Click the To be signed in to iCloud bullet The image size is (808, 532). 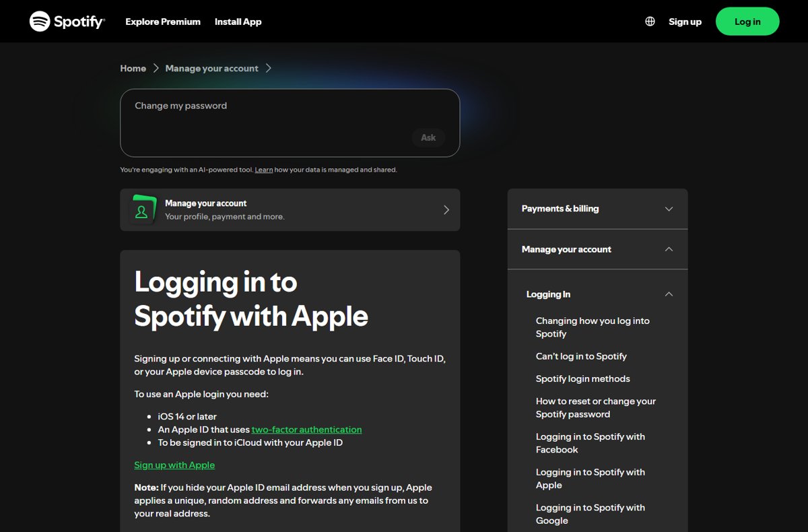[x=250, y=442]
